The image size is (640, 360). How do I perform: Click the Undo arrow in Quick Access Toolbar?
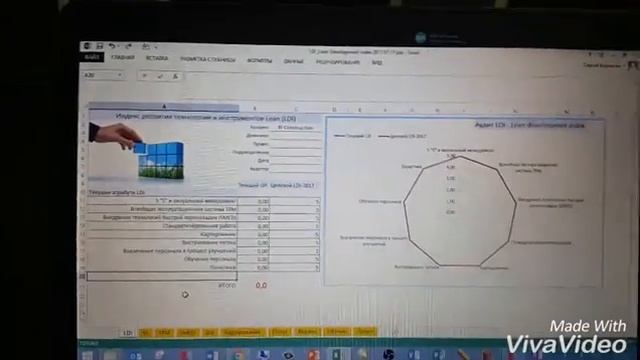click(112, 46)
